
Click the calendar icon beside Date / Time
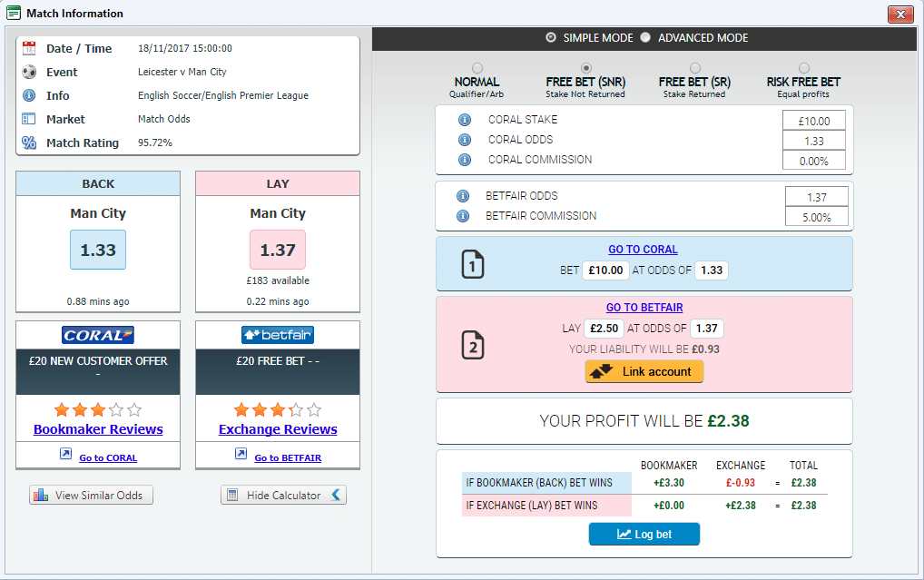pyautogui.click(x=28, y=48)
